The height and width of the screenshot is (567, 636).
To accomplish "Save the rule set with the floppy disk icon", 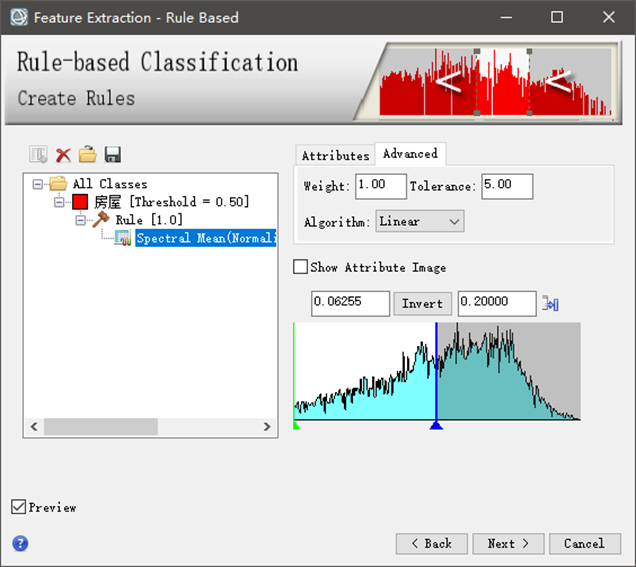I will click(112, 155).
